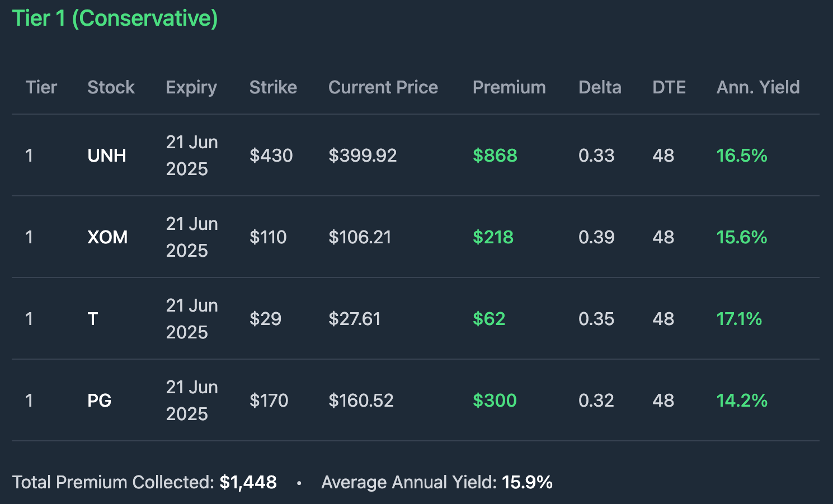Click the Delta column header
The image size is (833, 504).
click(x=600, y=87)
